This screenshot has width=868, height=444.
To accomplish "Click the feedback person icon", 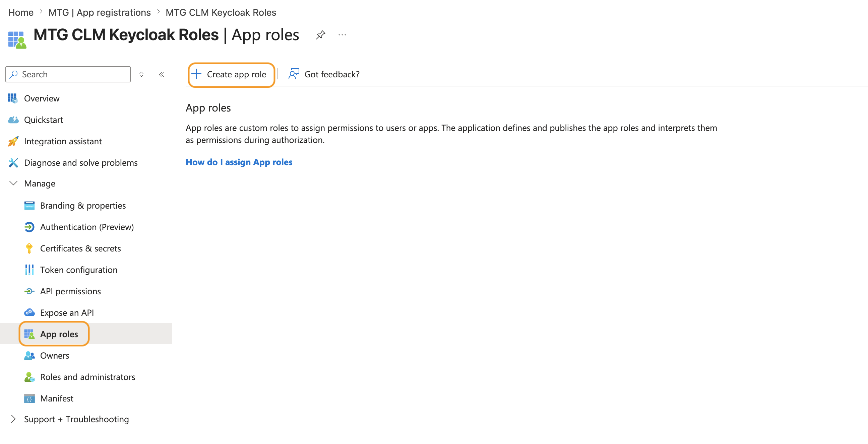I will (294, 74).
